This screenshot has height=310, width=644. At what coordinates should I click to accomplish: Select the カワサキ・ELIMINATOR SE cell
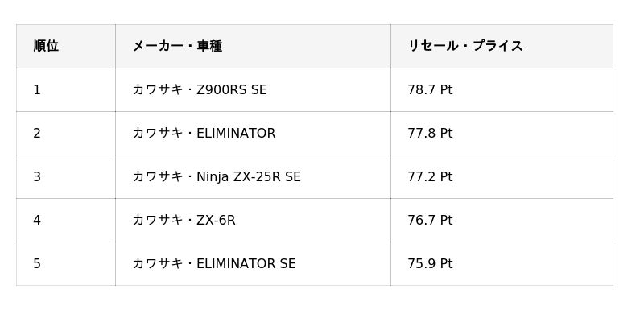[x=253, y=263]
